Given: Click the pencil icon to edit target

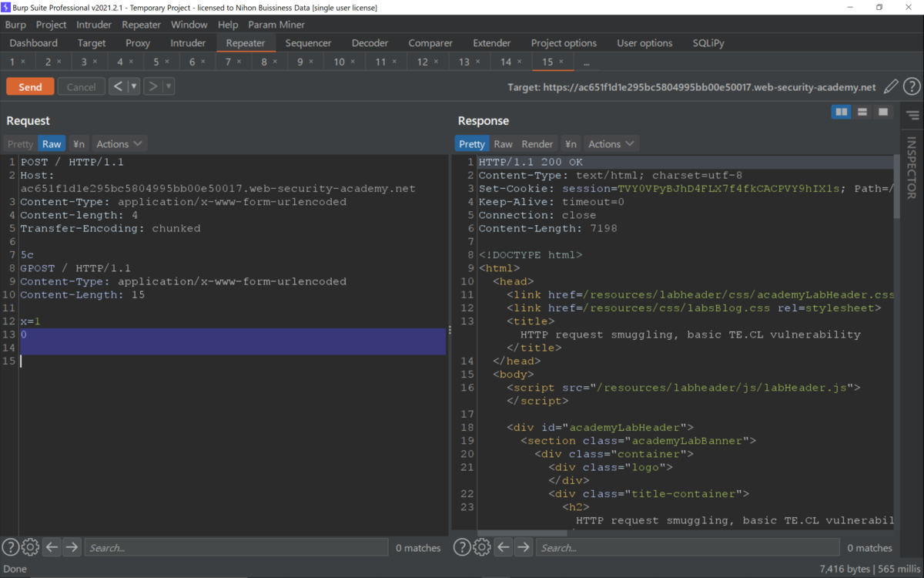Looking at the screenshot, I should [x=891, y=87].
